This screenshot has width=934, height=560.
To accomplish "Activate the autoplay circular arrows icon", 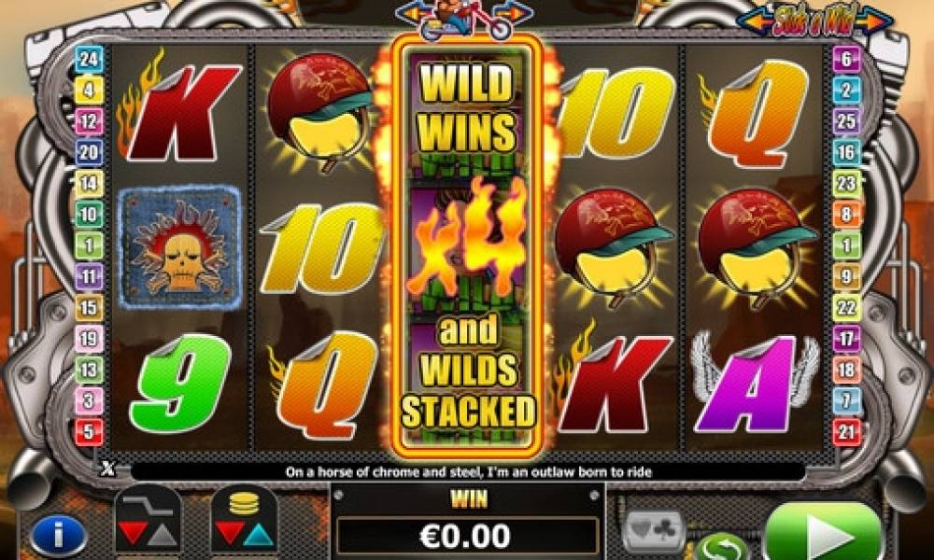I will [x=721, y=548].
